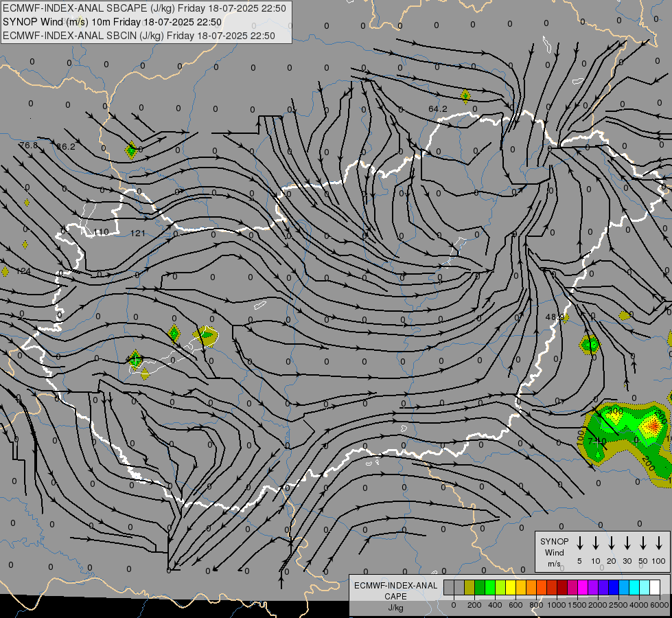Click the '2500' tick label in CAPE legend
672x618 pixels.
click(618, 605)
